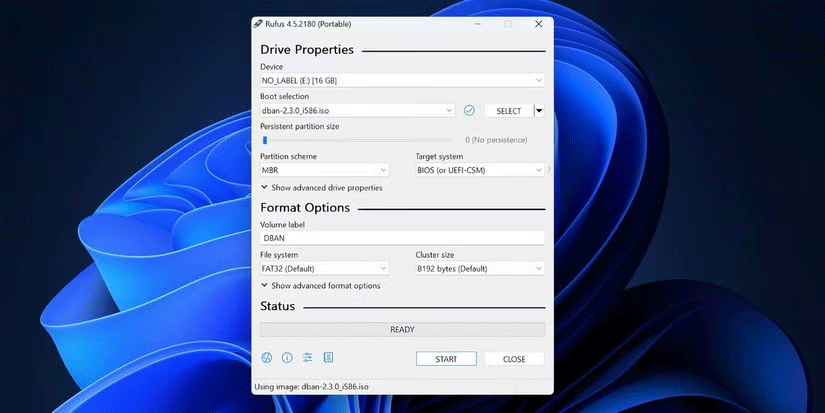This screenshot has width=825, height=413.
Task: Click the Persistent partition size slider
Action: 360,140
